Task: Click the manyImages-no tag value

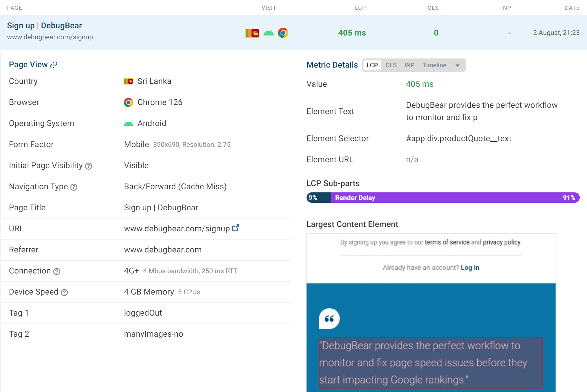Action: coord(153,334)
